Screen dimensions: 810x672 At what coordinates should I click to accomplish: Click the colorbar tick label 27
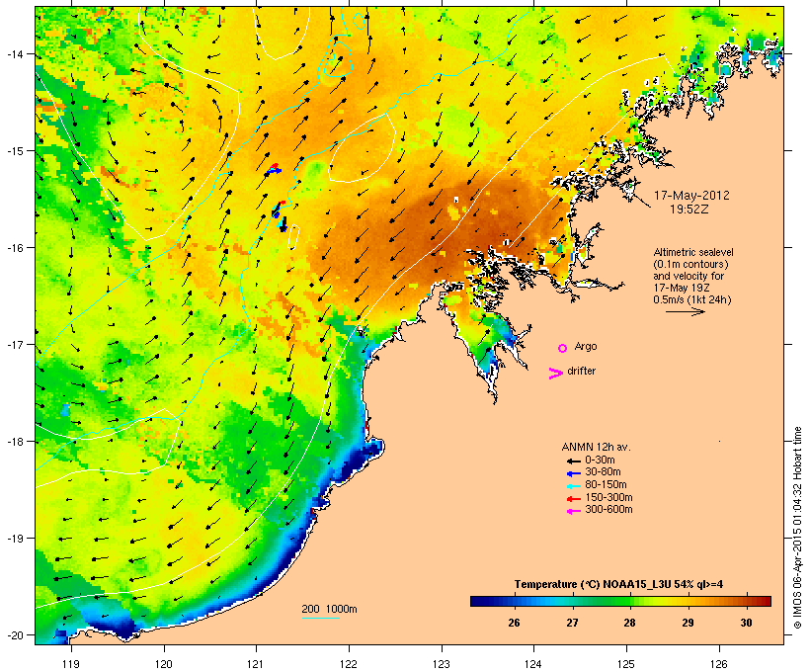point(572,623)
